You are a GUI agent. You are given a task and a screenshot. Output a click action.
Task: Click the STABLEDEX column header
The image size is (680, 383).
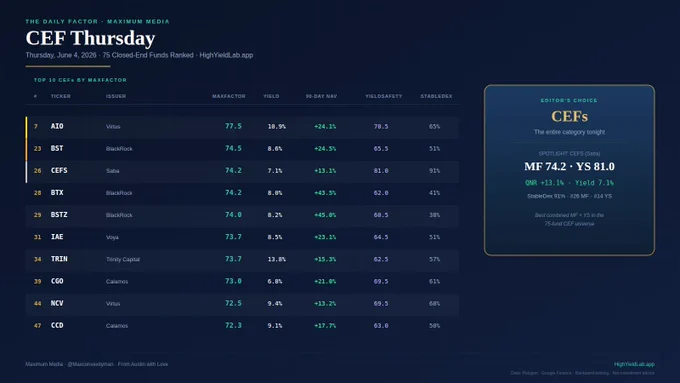(436, 96)
